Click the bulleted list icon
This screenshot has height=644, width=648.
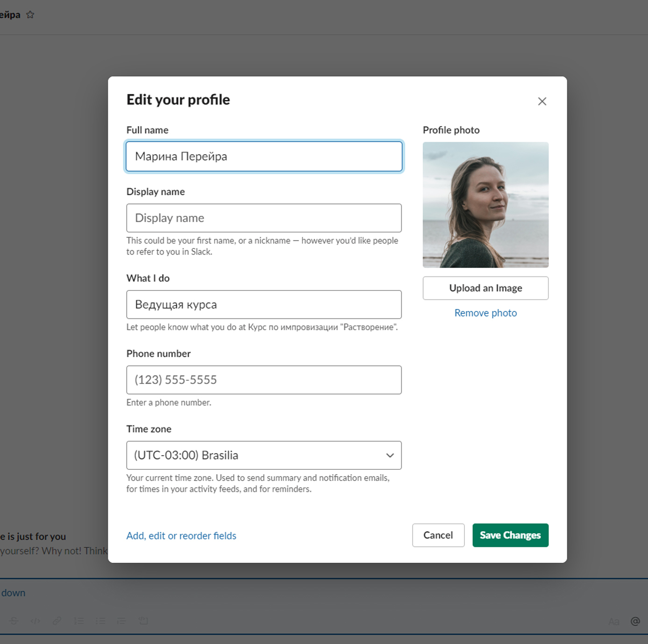(x=100, y=621)
